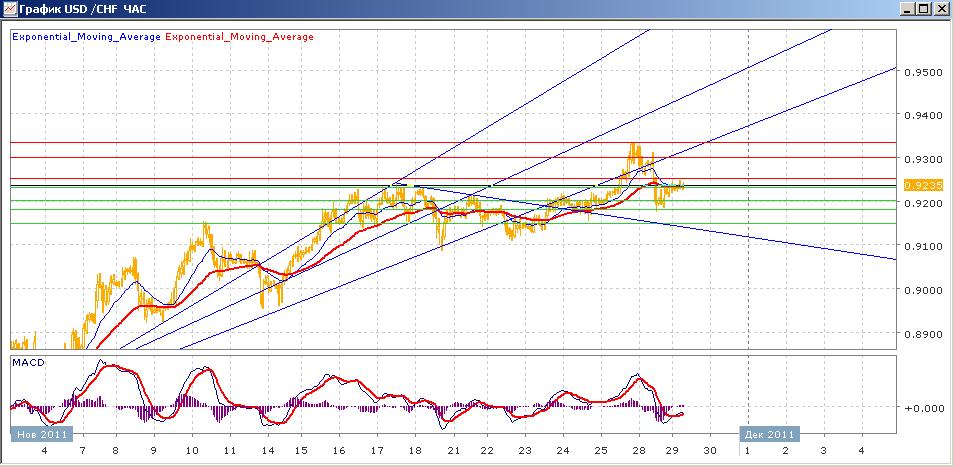Select date 21 on the time axis

click(452, 451)
